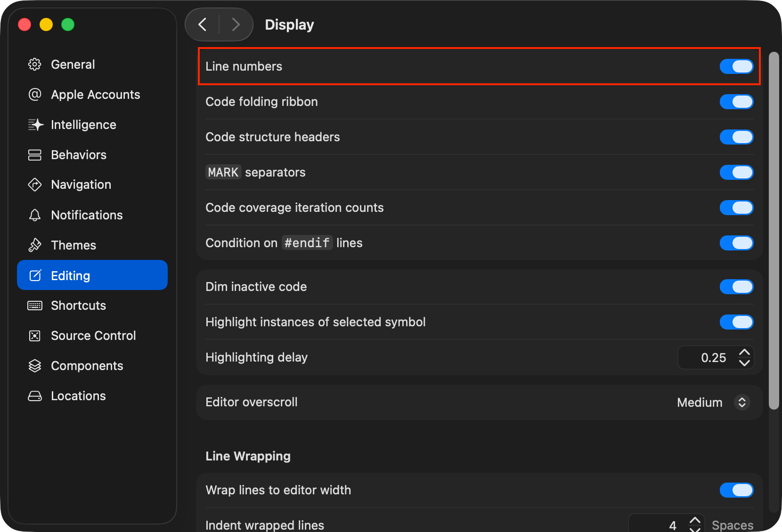Increase Indent wrapped lines stepper value
Screen dimensions: 782x532
pos(695,520)
